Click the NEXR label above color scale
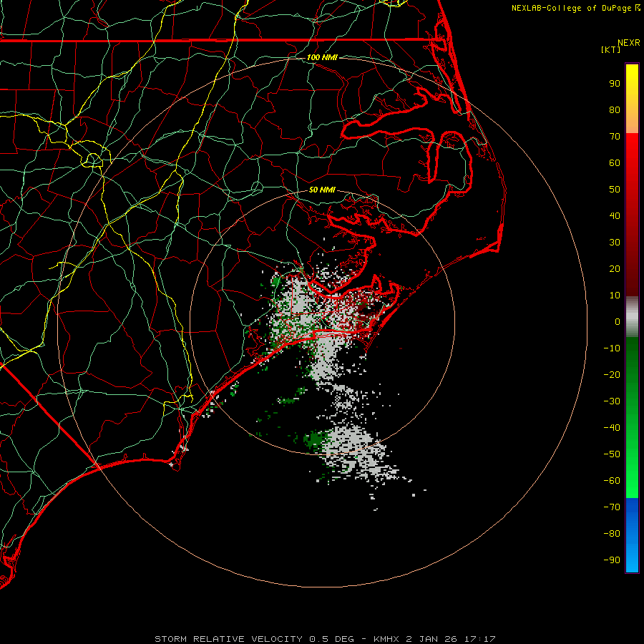This screenshot has height=644, width=644. tap(629, 43)
